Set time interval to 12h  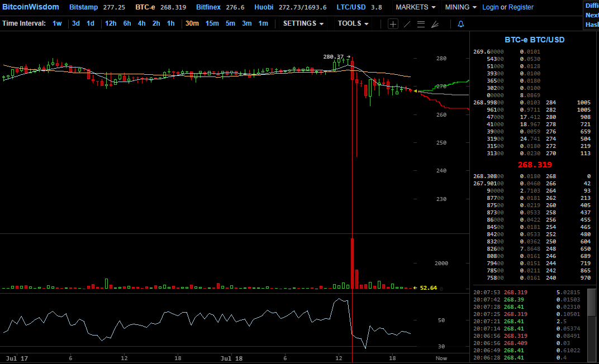tap(111, 23)
